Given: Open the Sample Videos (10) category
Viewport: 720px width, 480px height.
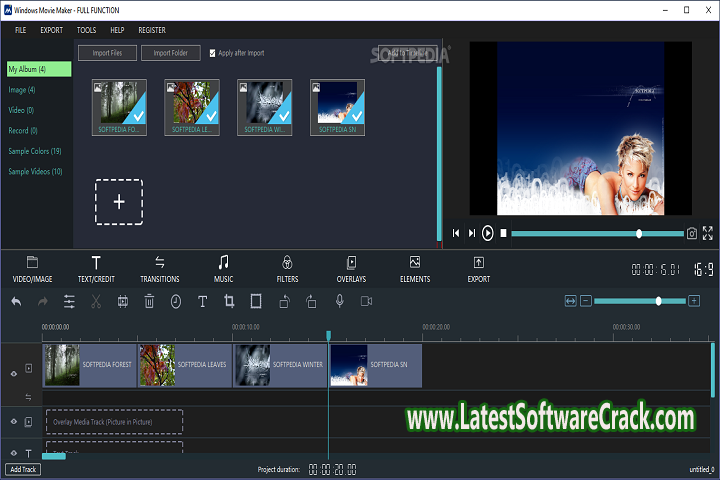Looking at the screenshot, I should coord(35,172).
